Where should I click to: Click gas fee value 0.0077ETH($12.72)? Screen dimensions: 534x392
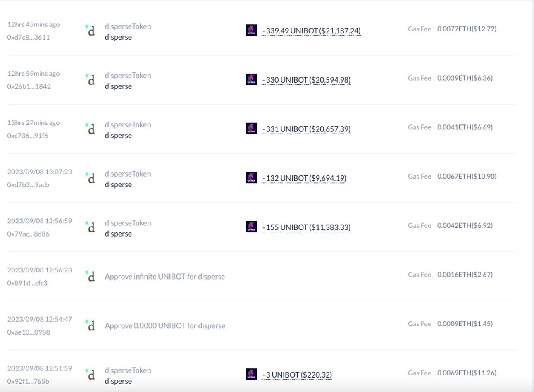pyautogui.click(x=467, y=29)
